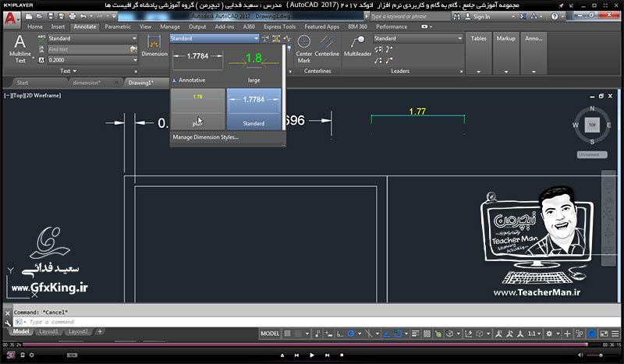Screen dimensions: 624x364
Task: Toggle hardware acceleration blue icon
Action: point(592,334)
